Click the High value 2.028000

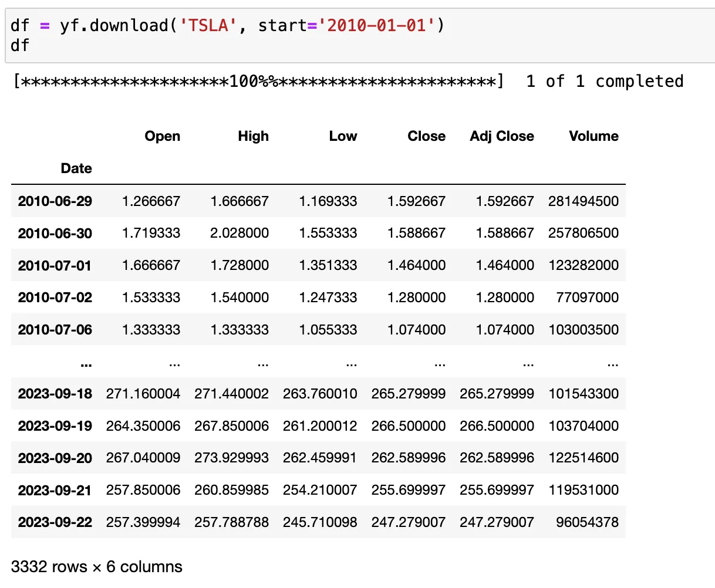240,234
